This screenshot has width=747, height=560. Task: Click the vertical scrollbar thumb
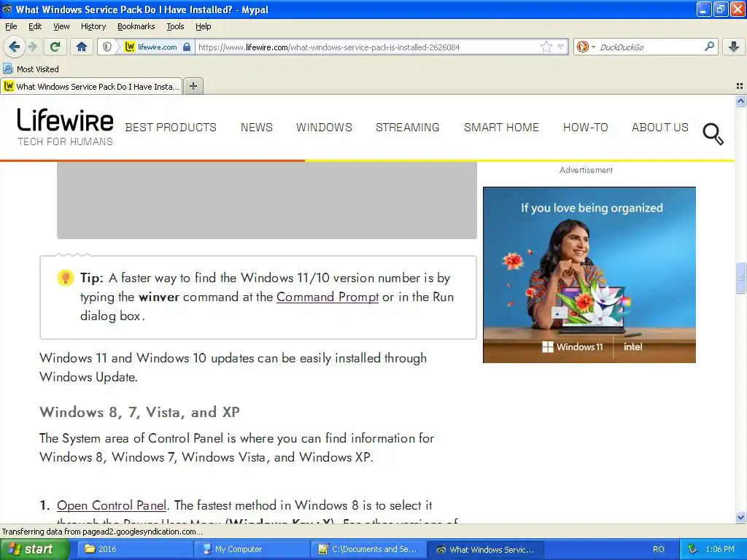740,278
